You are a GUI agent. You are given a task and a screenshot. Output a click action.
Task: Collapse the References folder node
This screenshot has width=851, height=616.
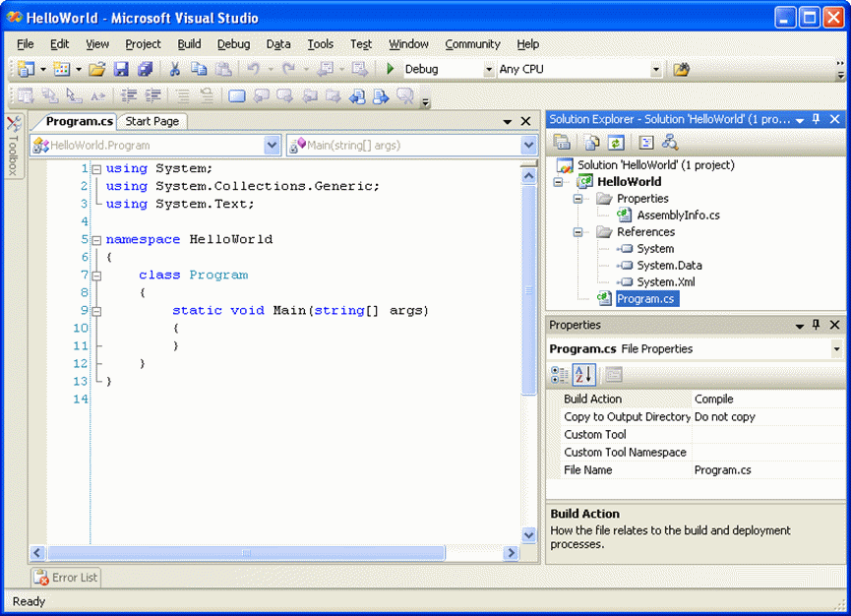pyautogui.click(x=578, y=232)
